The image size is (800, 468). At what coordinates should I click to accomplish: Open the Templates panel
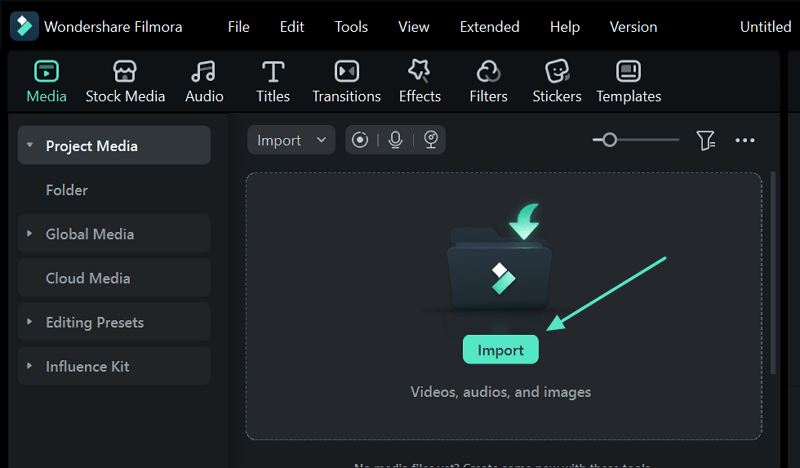[628, 82]
